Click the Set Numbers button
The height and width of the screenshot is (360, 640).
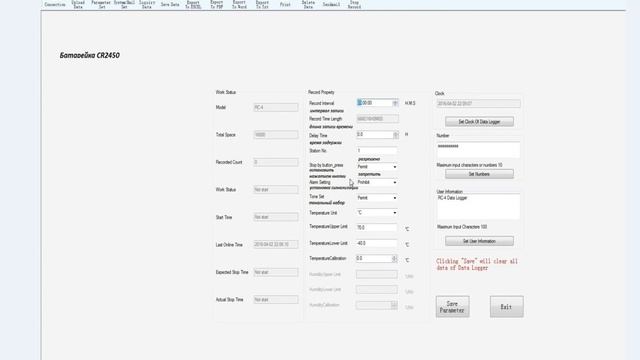(x=479, y=174)
